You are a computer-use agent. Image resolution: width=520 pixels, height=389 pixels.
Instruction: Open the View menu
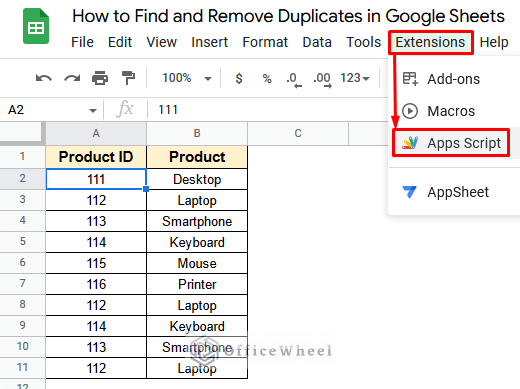(162, 42)
